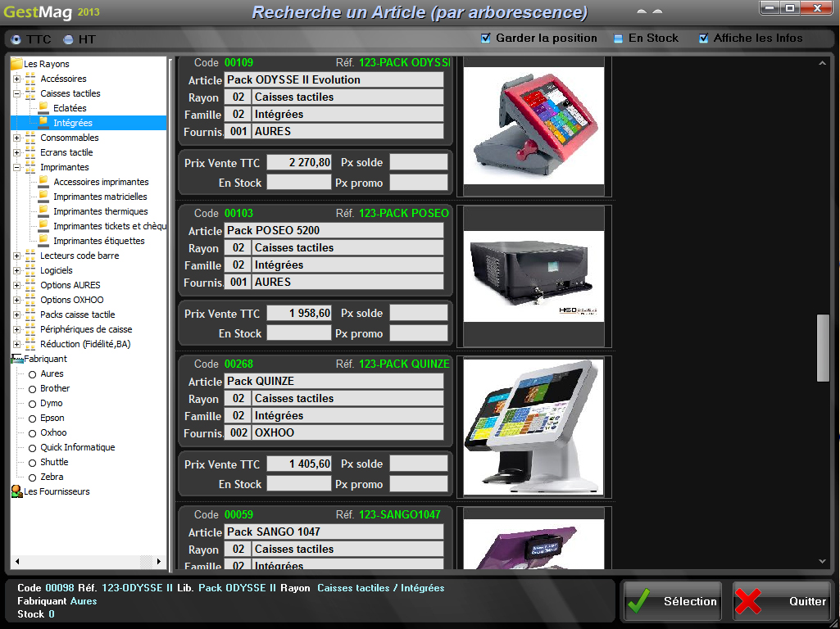Collapse the Imprimantes tree node
Image resolution: width=840 pixels, height=629 pixels.
pos(16,167)
